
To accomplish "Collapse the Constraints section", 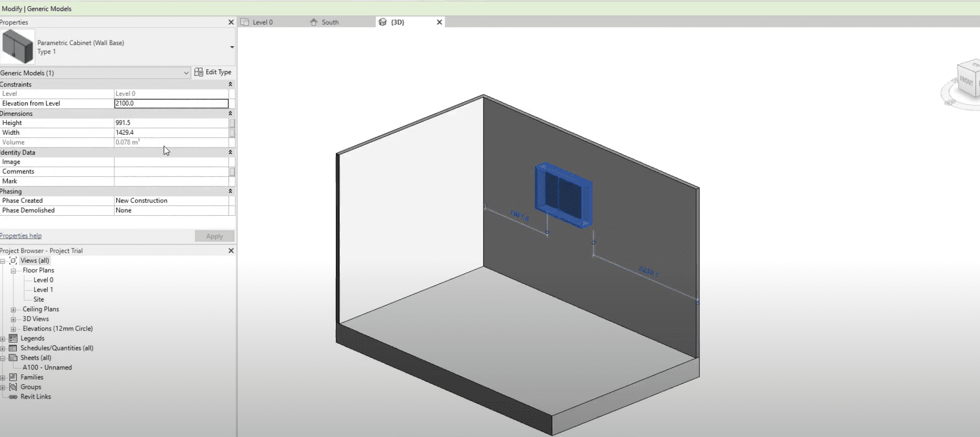I will point(230,84).
